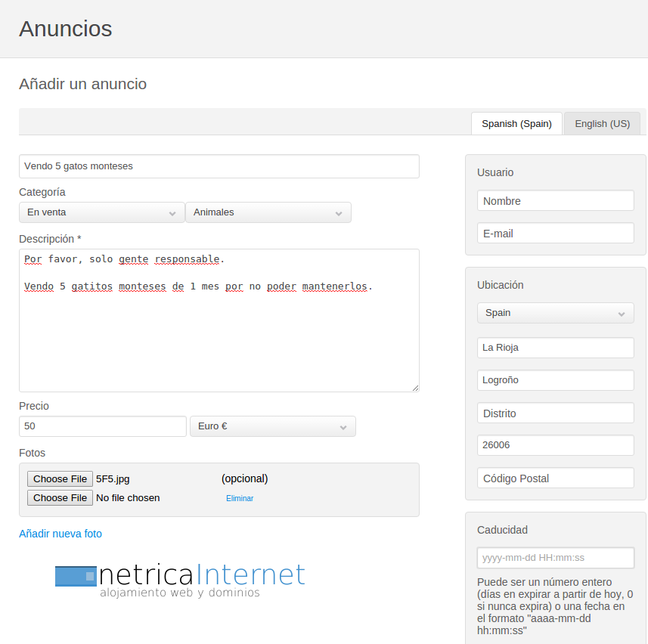Click the Logroño city field
The width and height of the screenshot is (648, 644).
point(556,380)
